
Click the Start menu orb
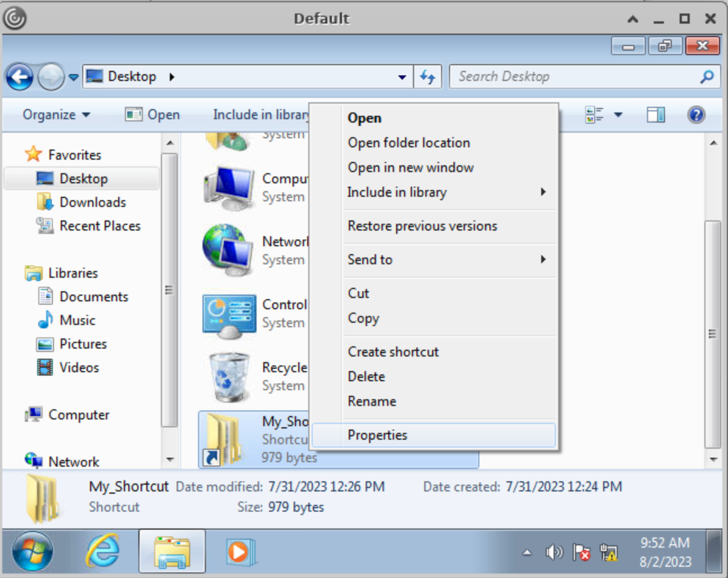click(x=33, y=552)
